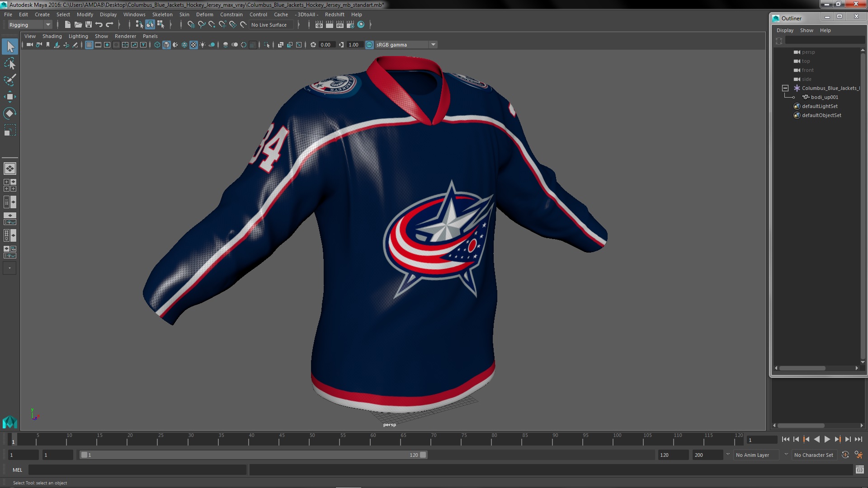Collapse the Columbus_Blue_Jackets node
The height and width of the screenshot is (488, 868).
coord(785,88)
